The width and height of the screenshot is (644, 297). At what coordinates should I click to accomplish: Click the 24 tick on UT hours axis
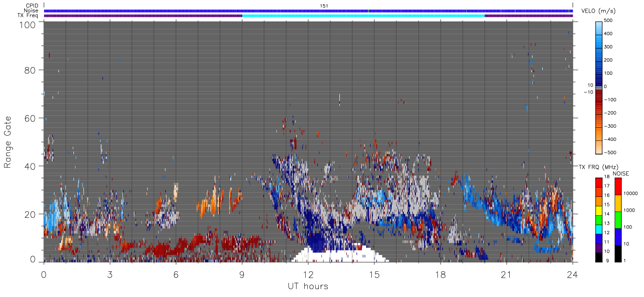click(x=573, y=274)
